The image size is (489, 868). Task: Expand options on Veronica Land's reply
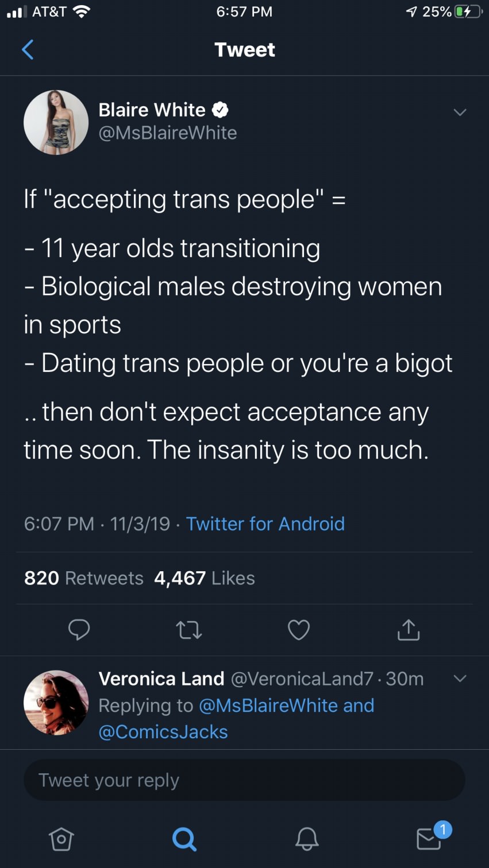460,679
